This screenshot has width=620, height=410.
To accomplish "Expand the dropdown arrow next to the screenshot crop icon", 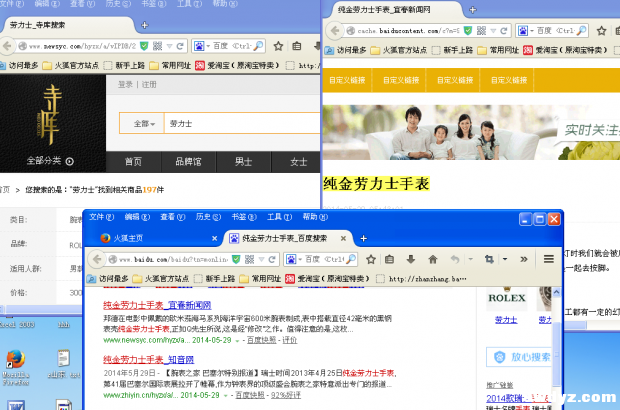I will (505, 259).
